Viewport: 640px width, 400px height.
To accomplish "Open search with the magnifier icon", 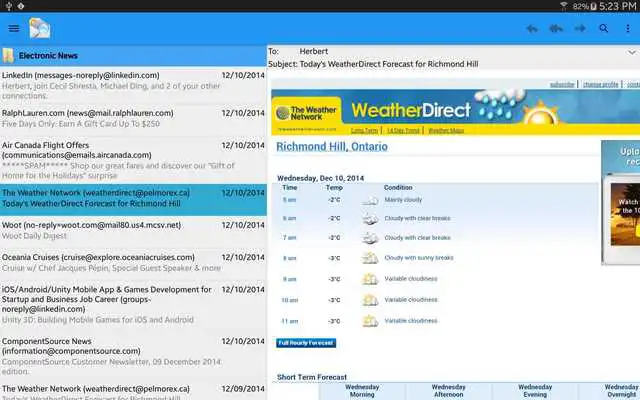I will [604, 28].
